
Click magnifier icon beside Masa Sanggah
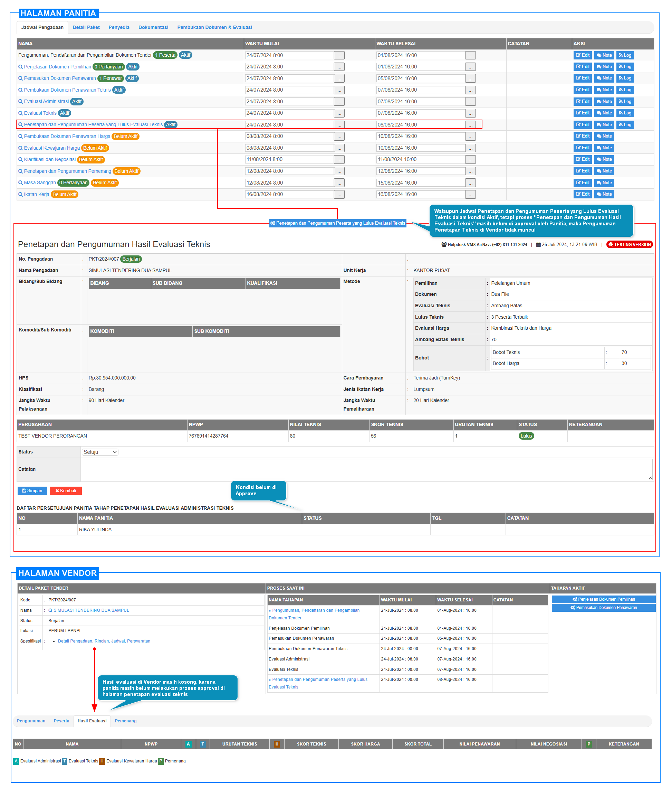[x=21, y=183]
